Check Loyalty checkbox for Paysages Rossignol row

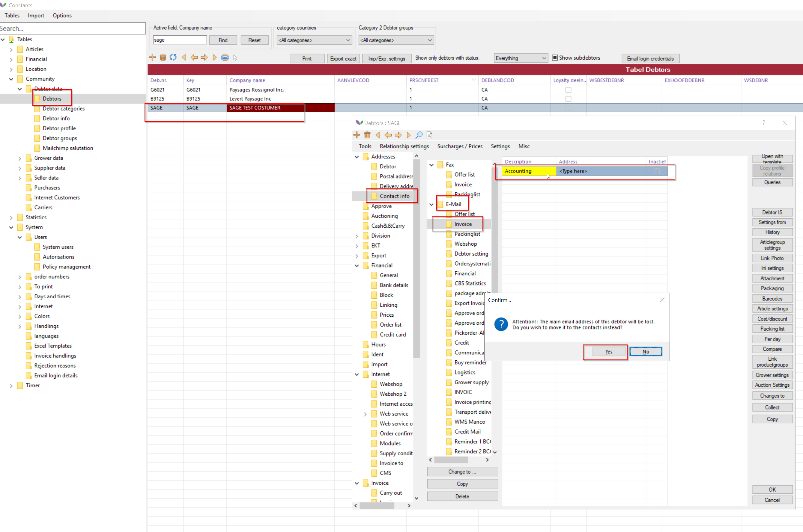click(569, 90)
